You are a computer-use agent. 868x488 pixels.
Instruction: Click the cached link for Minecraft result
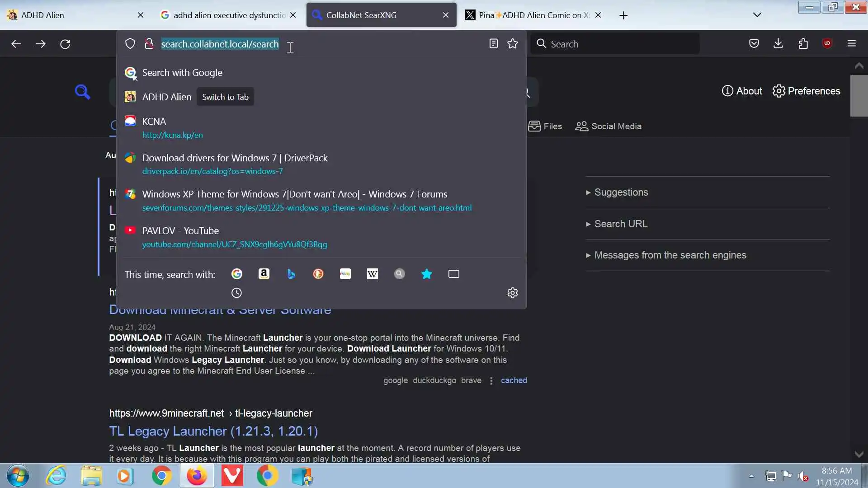[x=514, y=380]
